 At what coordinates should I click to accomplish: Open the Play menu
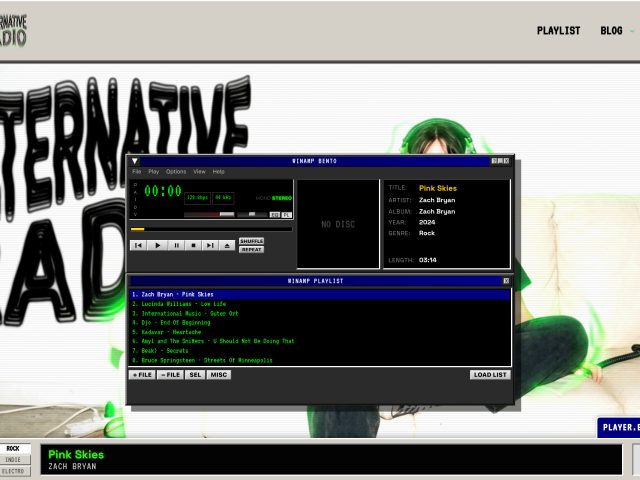coord(153,171)
